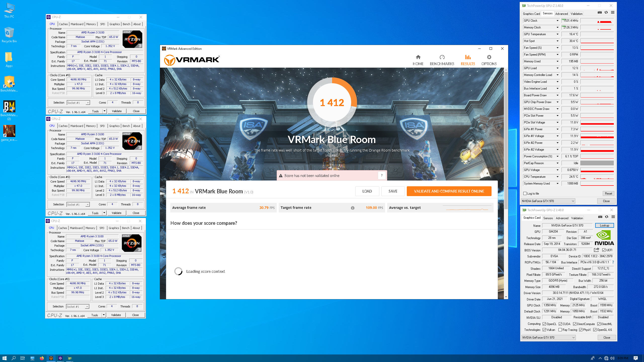Click the Reset button in GPU-Z Sensors
The image size is (644, 362).
click(609, 194)
